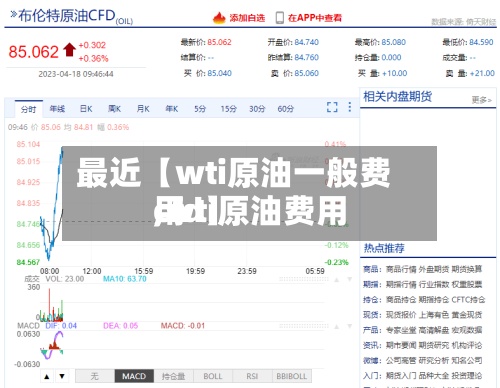Open the 品种大全 link
Image resolution: width=500 pixels, height=388 pixels.
(x=434, y=376)
